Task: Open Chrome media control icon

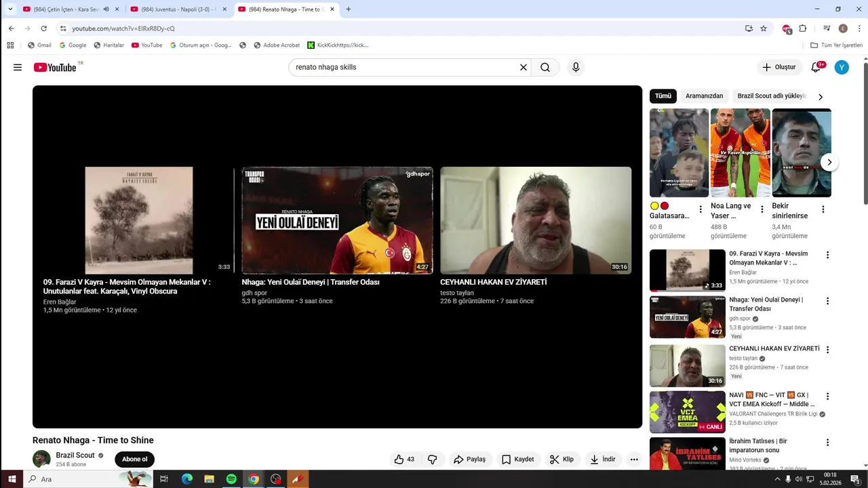Action: (827, 28)
